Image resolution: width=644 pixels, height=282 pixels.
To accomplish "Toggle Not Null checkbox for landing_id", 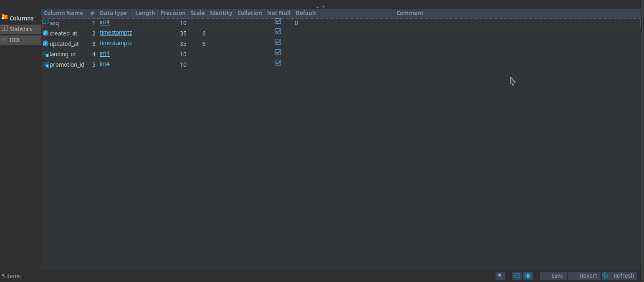I will click(278, 52).
